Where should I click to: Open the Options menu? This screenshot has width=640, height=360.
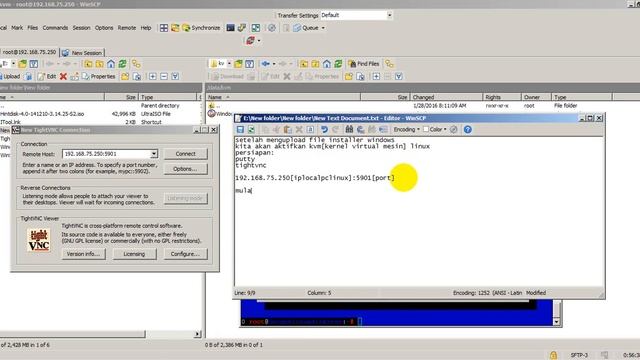[x=104, y=28]
